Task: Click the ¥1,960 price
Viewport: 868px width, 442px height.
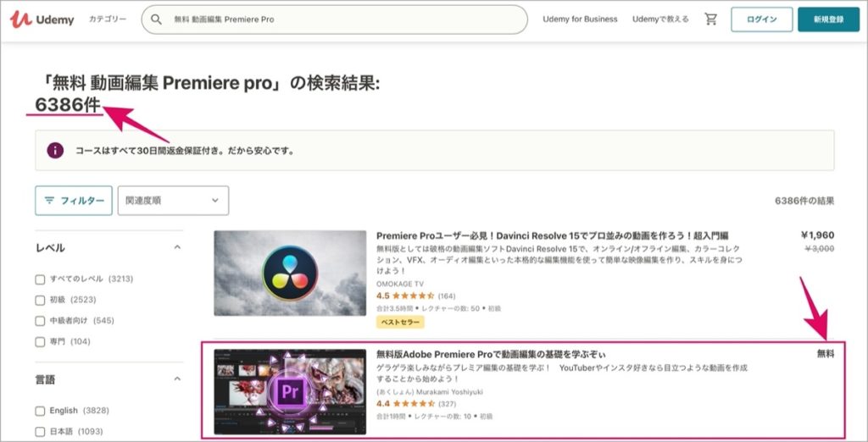Action: [x=817, y=235]
